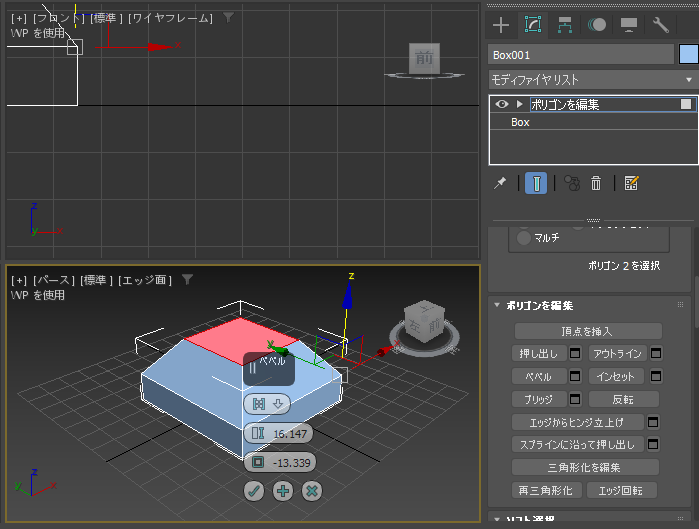
Task: Open ベベル settings box icon
Action: [x=575, y=377]
